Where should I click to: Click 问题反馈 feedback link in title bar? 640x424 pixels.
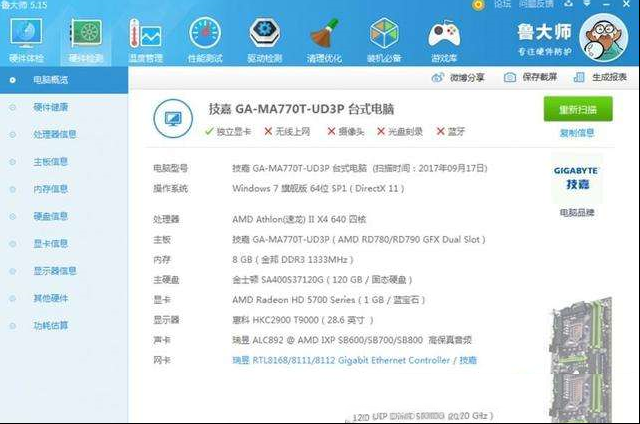[536, 4]
